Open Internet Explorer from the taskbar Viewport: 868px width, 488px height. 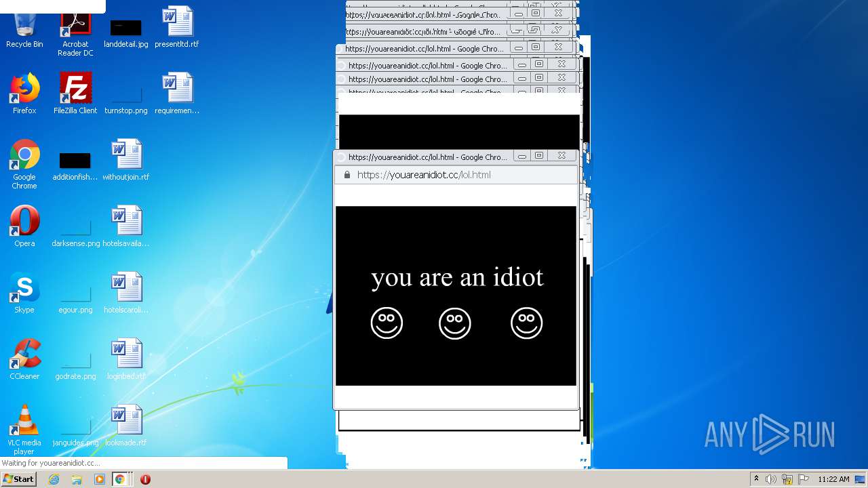pos(54,479)
